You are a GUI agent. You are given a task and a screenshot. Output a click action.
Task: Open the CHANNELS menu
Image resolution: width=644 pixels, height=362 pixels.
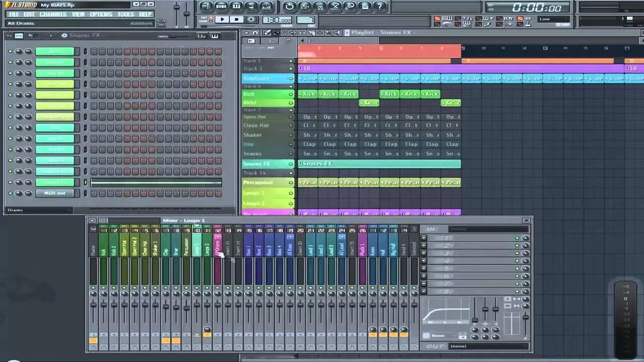point(53,14)
